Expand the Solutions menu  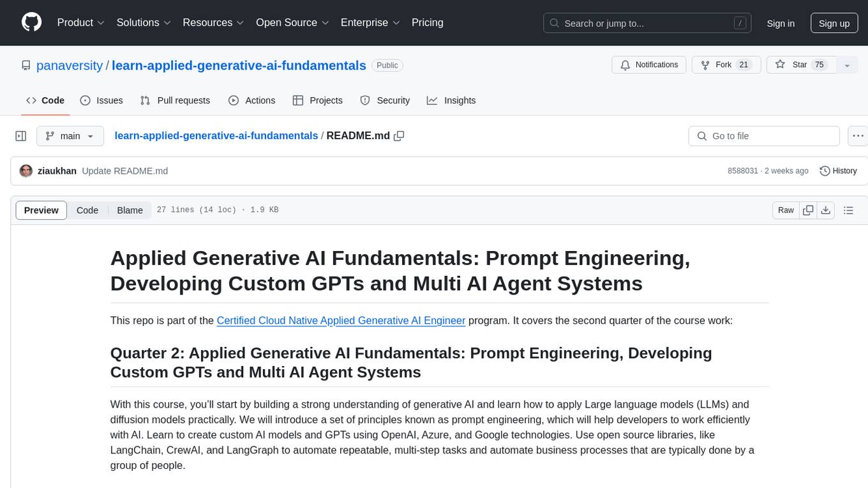click(144, 22)
